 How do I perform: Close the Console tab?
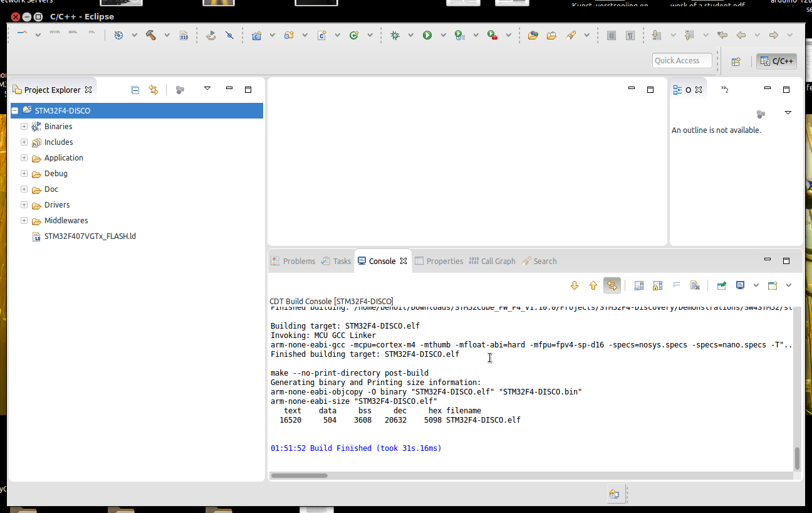click(403, 261)
